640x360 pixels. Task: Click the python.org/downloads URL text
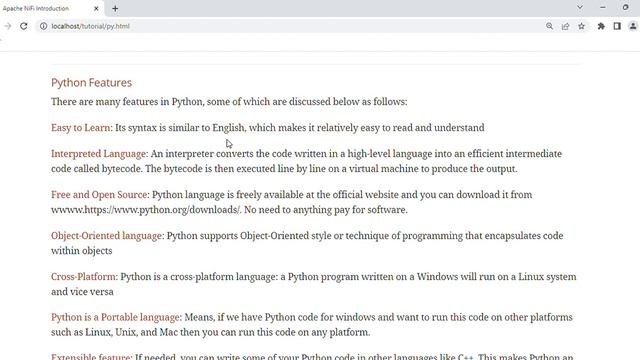tap(146, 210)
